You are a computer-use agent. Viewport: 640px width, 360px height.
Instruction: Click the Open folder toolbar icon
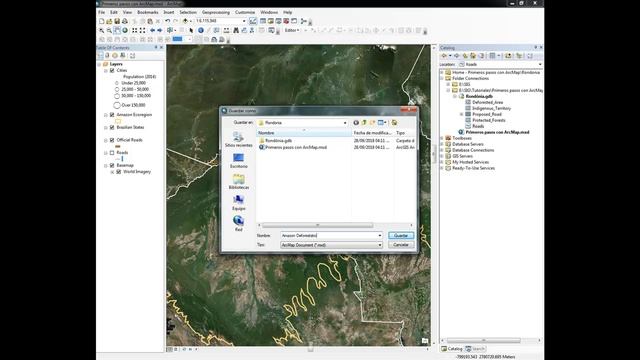click(x=109, y=21)
